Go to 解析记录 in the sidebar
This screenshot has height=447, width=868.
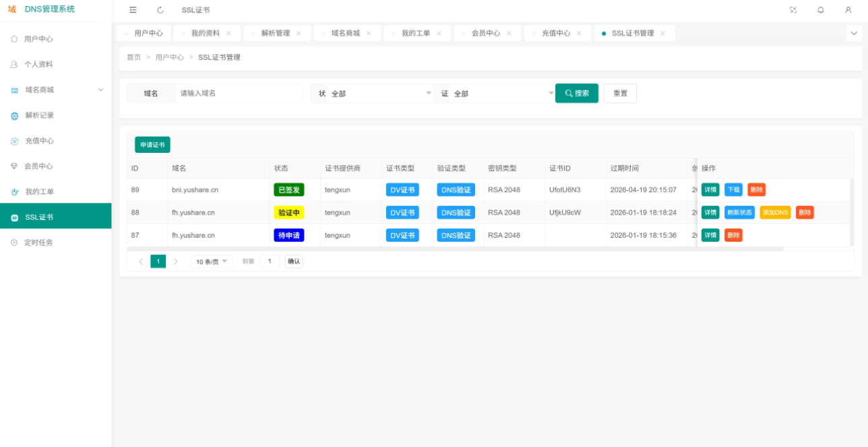[x=39, y=115]
